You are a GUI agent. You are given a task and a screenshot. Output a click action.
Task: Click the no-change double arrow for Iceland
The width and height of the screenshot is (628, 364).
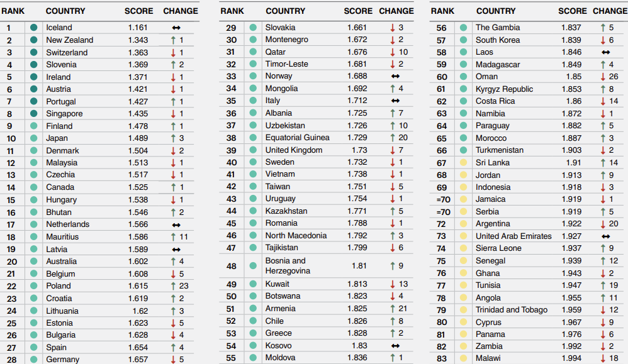(176, 28)
